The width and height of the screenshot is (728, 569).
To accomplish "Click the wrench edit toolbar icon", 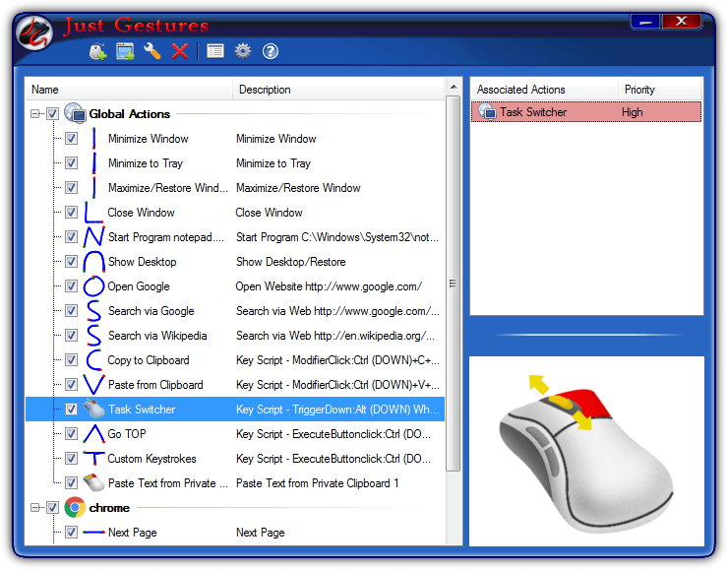I will pos(152,51).
